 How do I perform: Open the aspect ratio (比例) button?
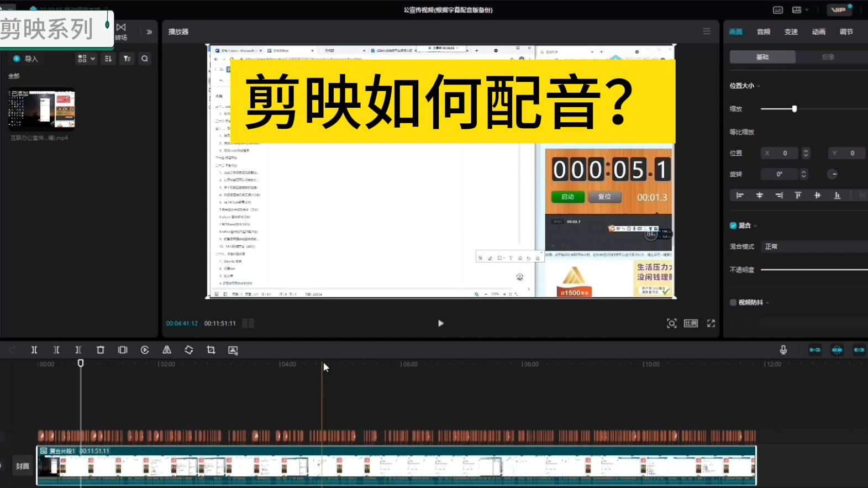click(691, 323)
